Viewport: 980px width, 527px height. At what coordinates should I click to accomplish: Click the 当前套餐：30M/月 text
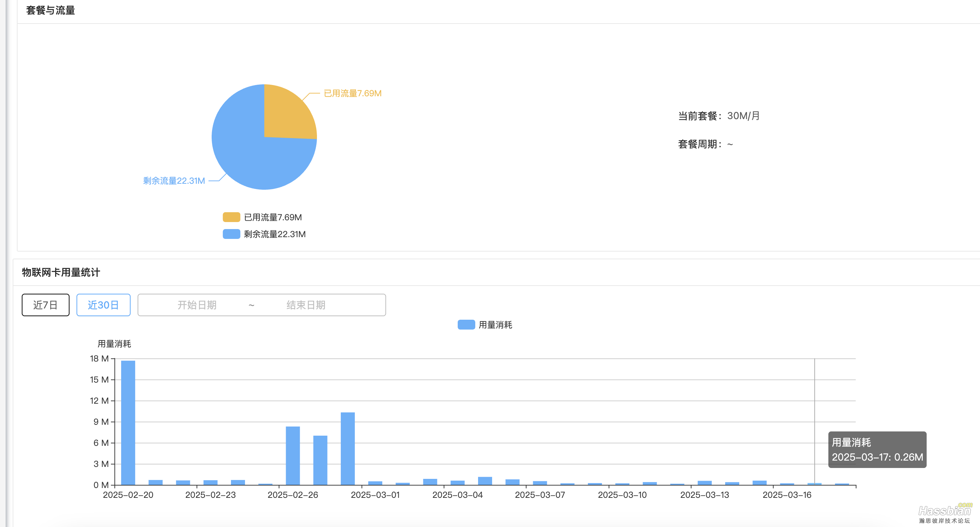coord(719,116)
